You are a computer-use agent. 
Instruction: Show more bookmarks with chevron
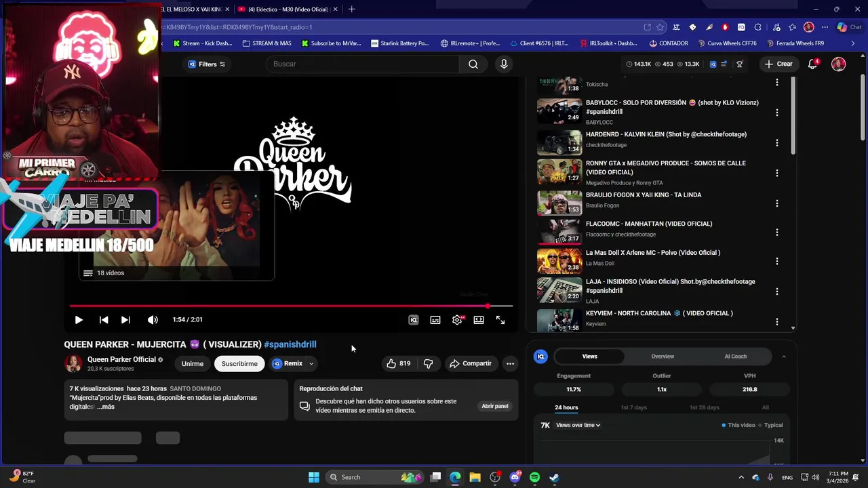853,43
